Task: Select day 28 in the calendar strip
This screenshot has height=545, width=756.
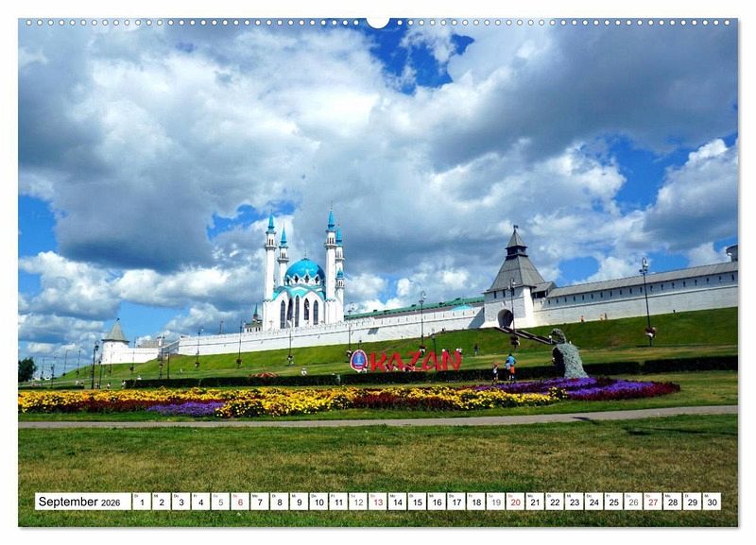Action: pos(673,502)
